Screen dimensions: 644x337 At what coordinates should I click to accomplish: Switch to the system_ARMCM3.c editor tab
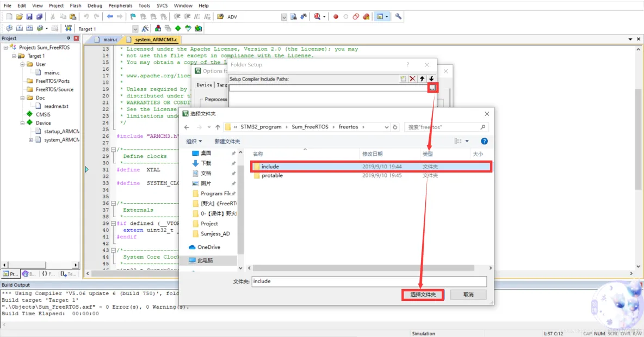pos(152,39)
